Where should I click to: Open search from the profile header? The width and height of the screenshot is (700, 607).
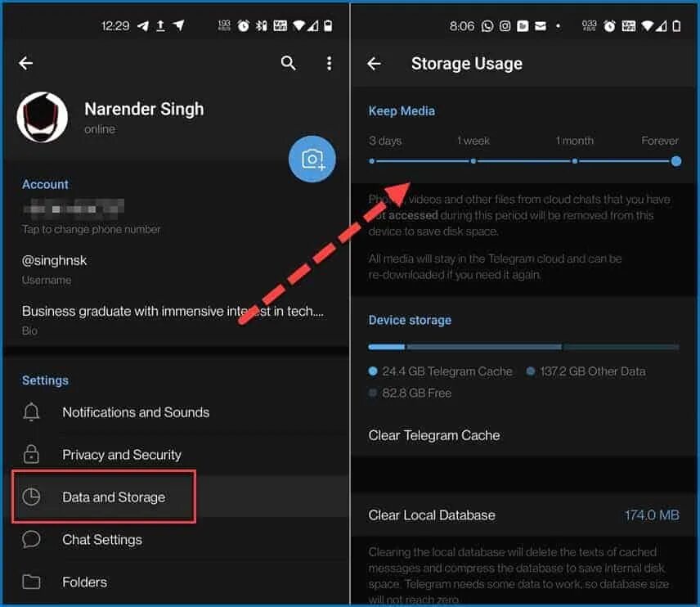[x=289, y=63]
